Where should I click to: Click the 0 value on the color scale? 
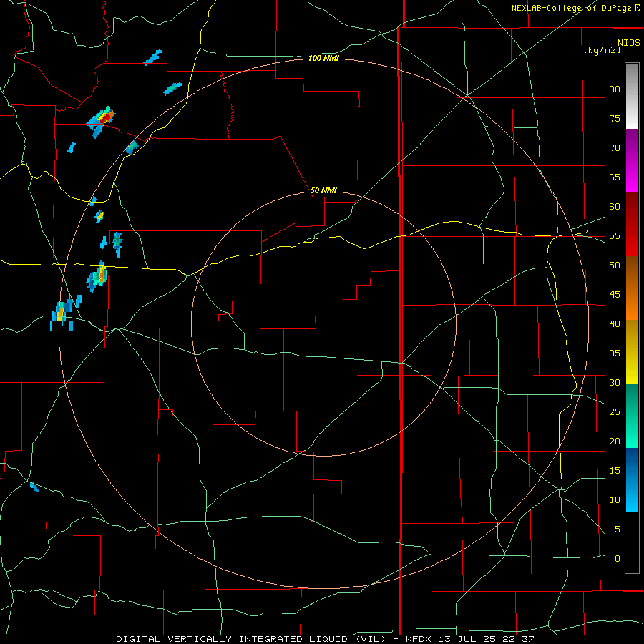coord(618,559)
